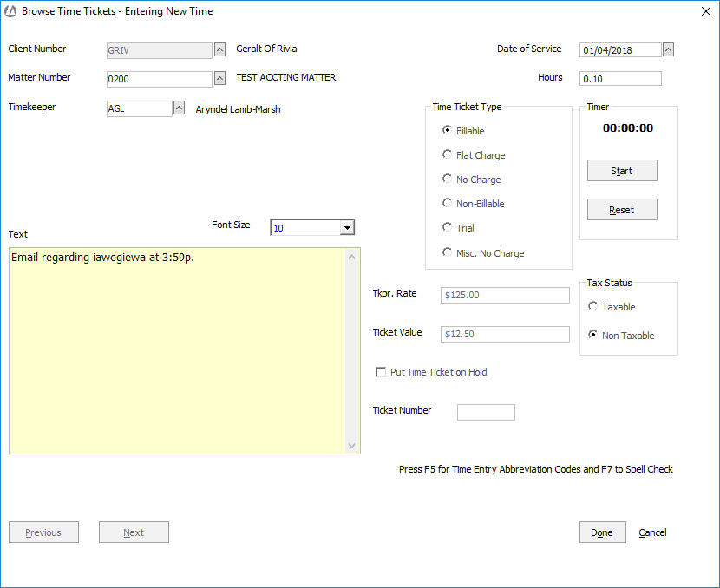Open the Date of Service picker arrow
This screenshot has width=720, height=588.
click(668, 49)
